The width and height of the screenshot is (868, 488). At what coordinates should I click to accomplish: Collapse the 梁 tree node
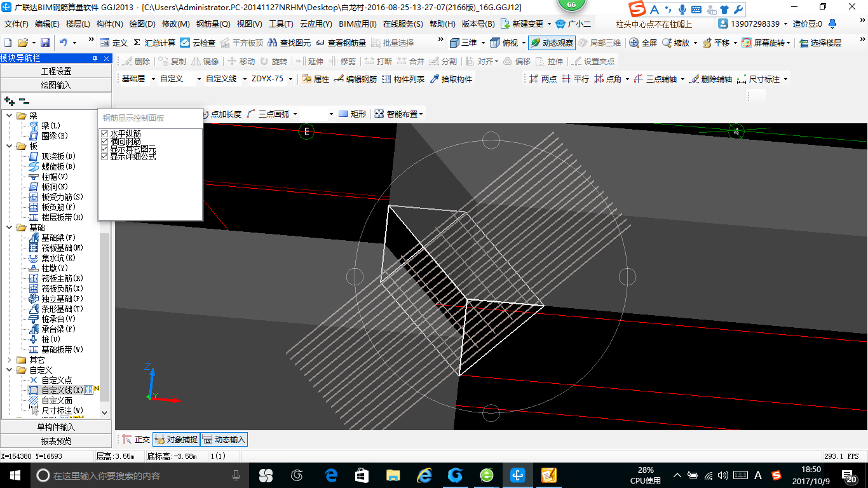click(x=9, y=116)
